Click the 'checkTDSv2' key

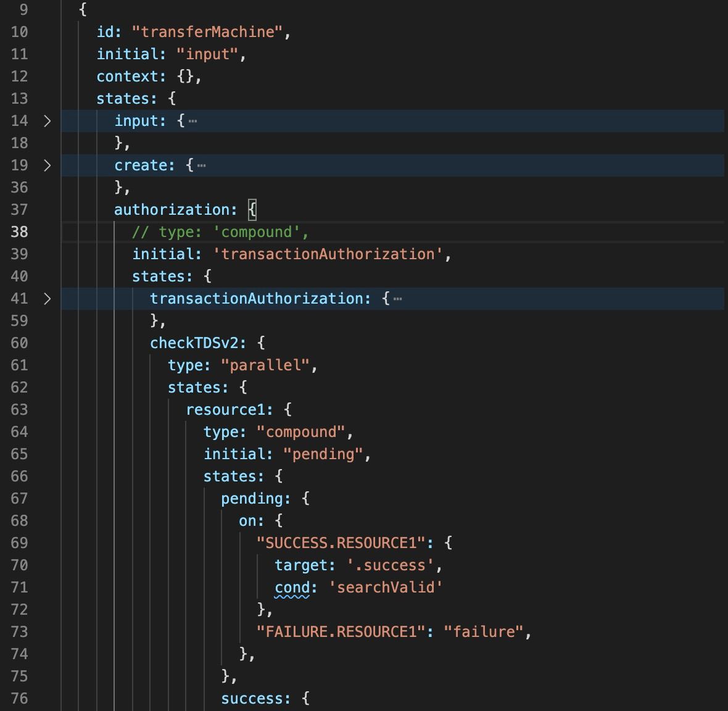point(194,343)
